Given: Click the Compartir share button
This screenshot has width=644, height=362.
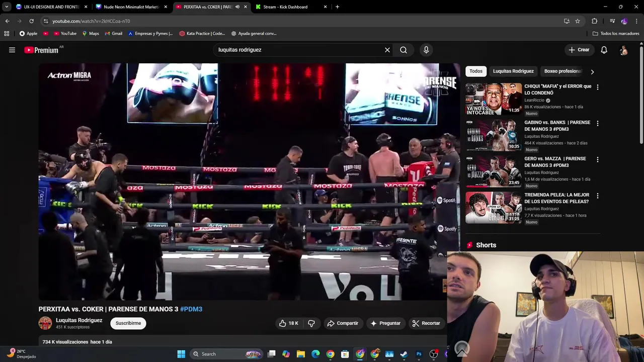Looking at the screenshot, I should 343,323.
